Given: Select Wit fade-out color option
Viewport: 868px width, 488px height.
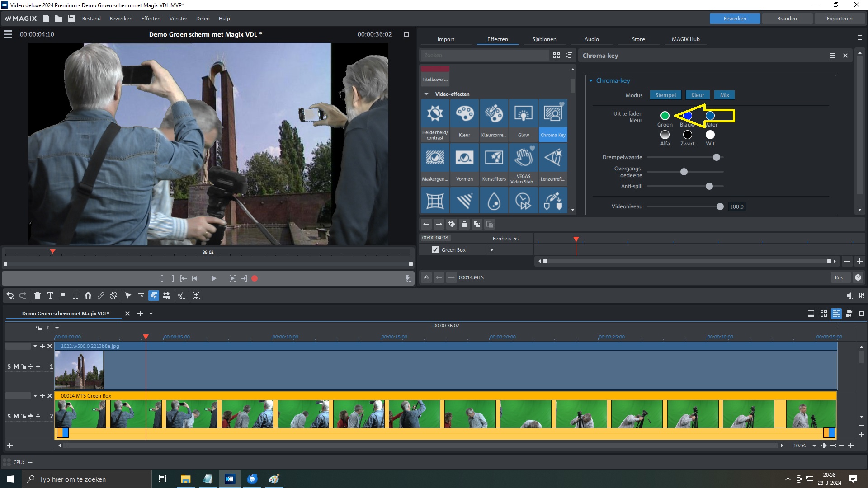Looking at the screenshot, I should (x=710, y=135).
